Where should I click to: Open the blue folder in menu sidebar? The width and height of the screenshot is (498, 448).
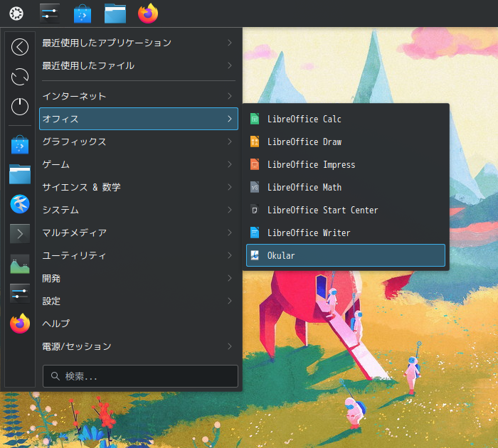(20, 174)
